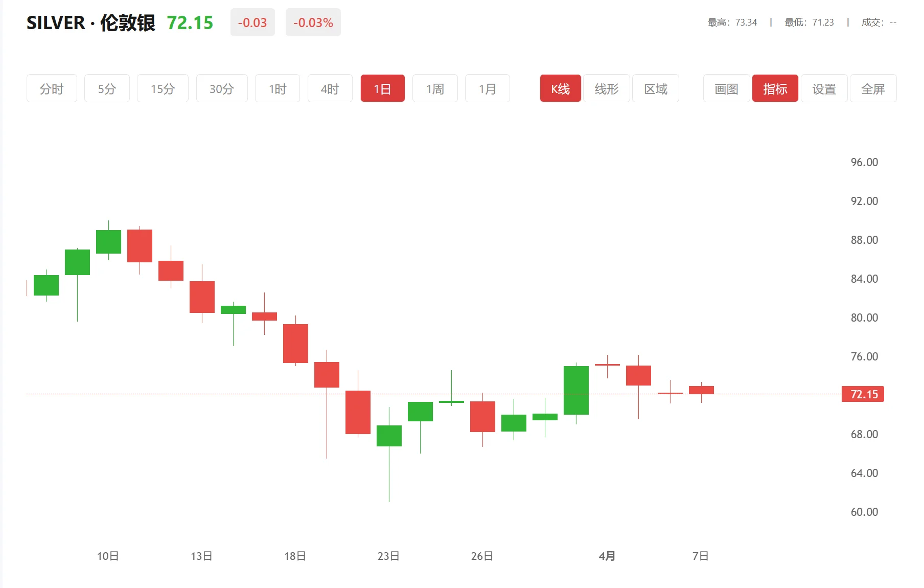Choose the 15分 timeframe
924x588 pixels.
[163, 88]
